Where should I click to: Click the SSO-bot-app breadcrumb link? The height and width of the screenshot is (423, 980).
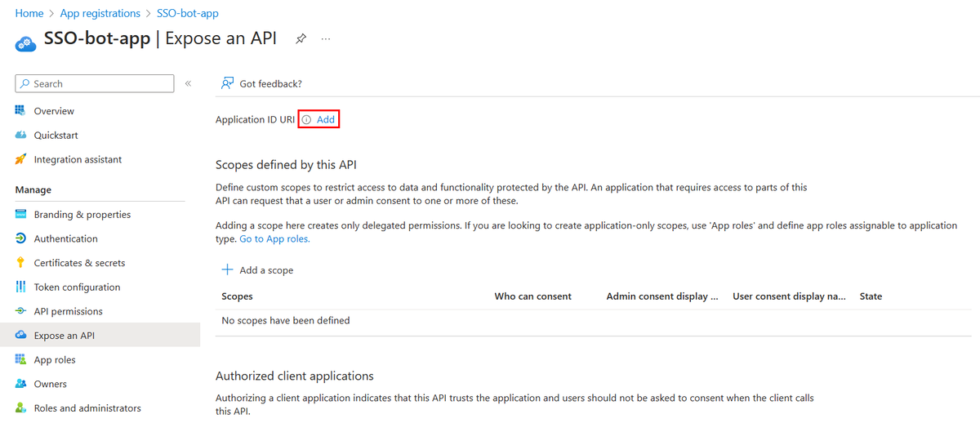coord(187,13)
